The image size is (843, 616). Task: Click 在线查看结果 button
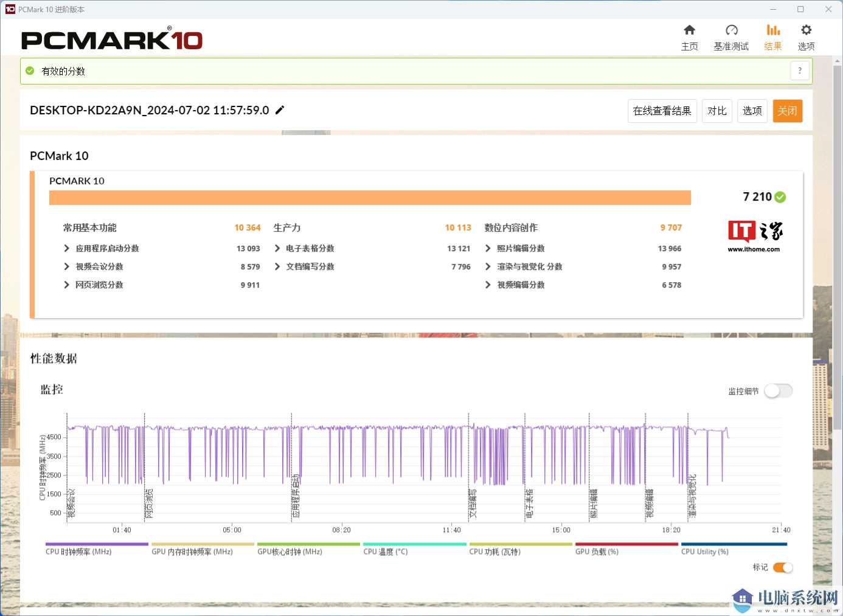pos(662,111)
